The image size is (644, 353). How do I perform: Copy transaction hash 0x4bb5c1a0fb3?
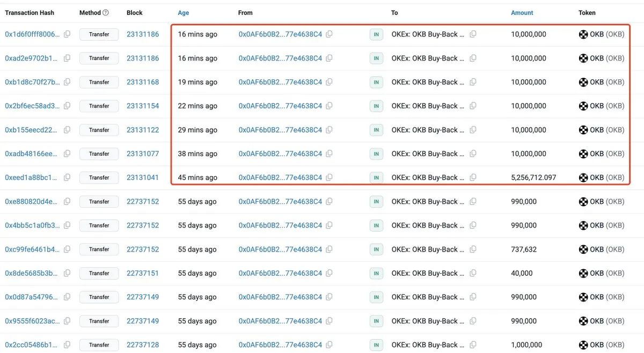click(x=67, y=225)
